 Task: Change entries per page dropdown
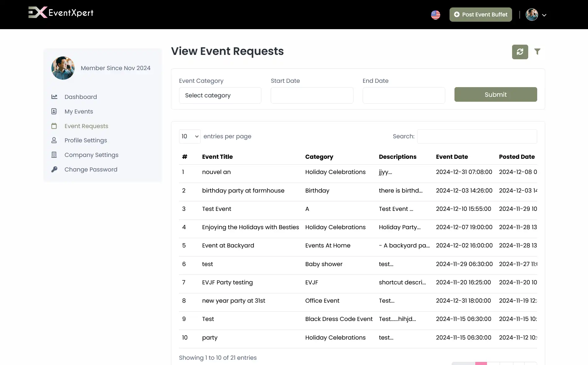point(189,136)
